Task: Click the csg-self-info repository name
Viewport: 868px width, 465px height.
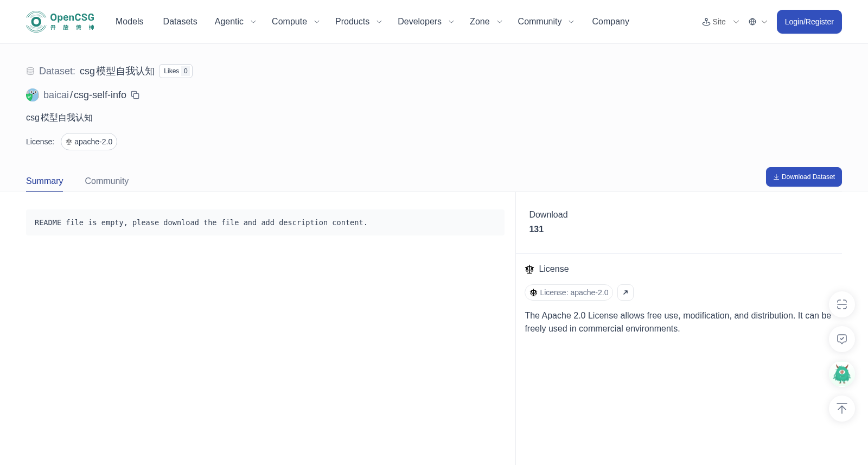Action: (x=100, y=95)
